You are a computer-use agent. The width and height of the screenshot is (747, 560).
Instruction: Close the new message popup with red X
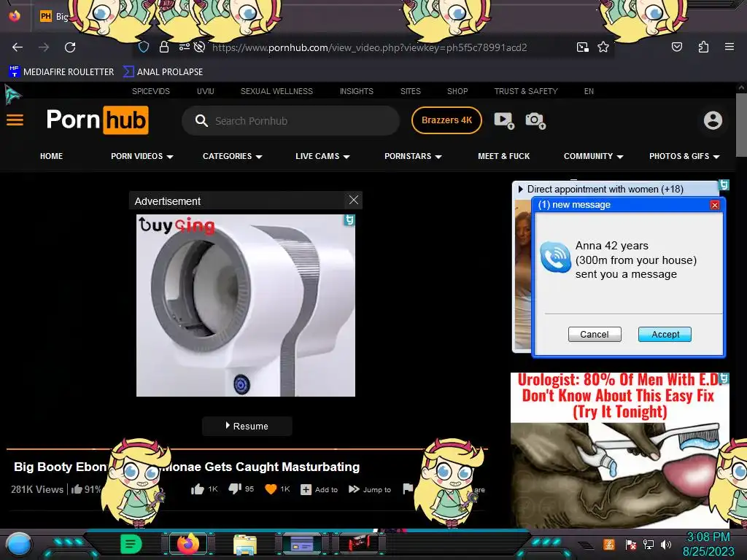(715, 205)
